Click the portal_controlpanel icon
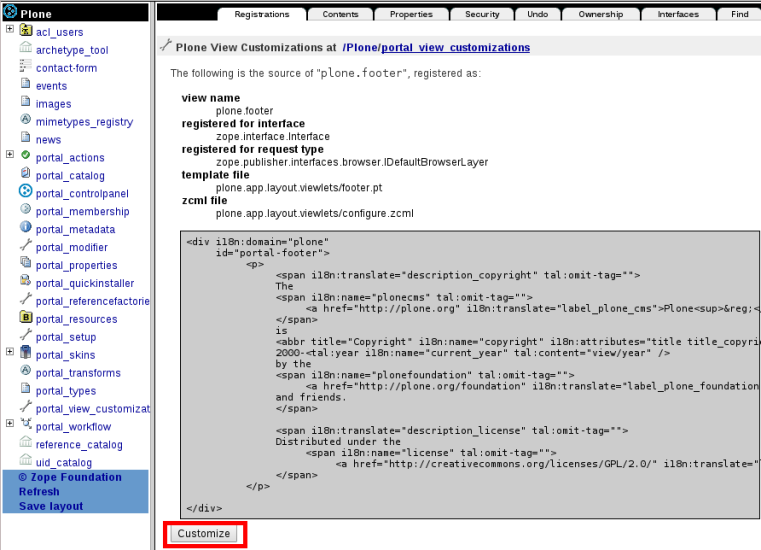 pos(26,192)
